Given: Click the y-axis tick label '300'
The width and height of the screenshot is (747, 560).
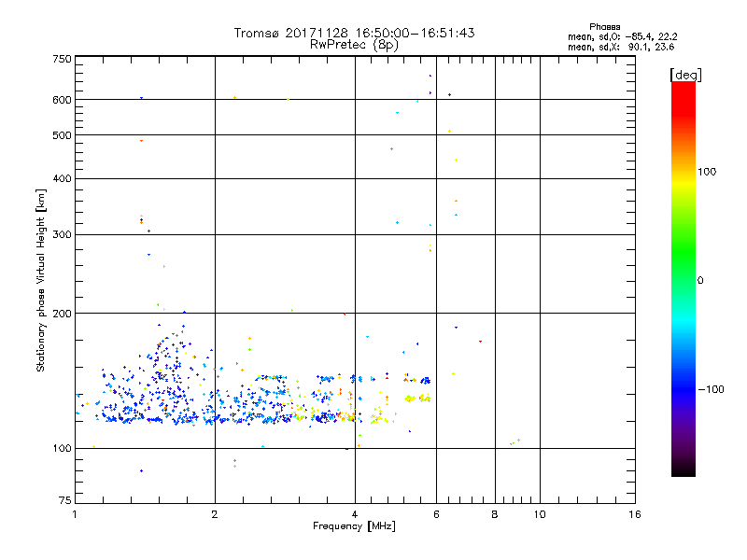Looking at the screenshot, I should click(62, 235).
